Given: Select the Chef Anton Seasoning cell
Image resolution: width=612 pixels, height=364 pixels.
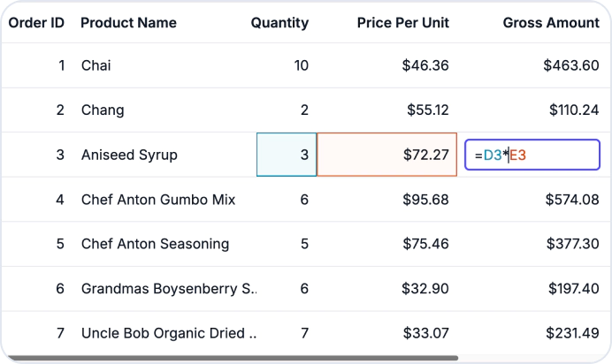Looking at the screenshot, I should (x=168, y=244).
